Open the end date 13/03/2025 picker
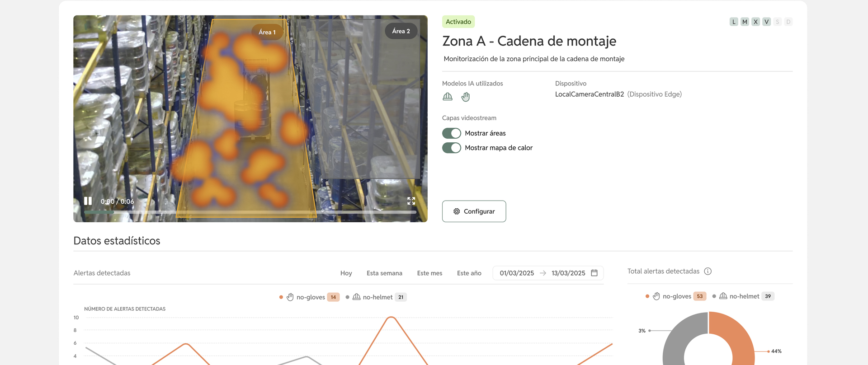The image size is (868, 365). pyautogui.click(x=568, y=273)
